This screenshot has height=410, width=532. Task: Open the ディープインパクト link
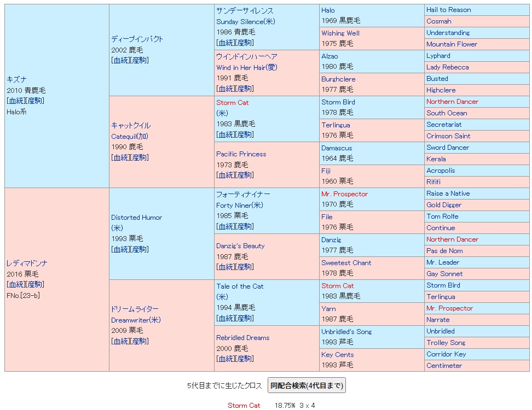click(137, 39)
